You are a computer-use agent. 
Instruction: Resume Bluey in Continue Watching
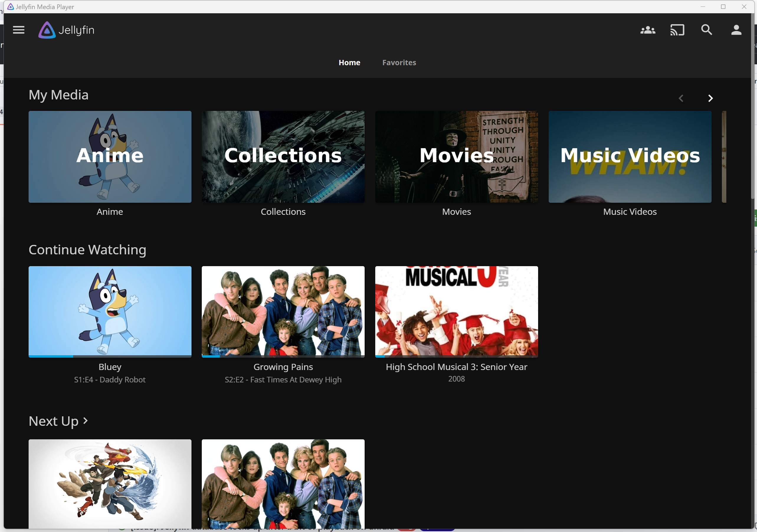click(110, 312)
